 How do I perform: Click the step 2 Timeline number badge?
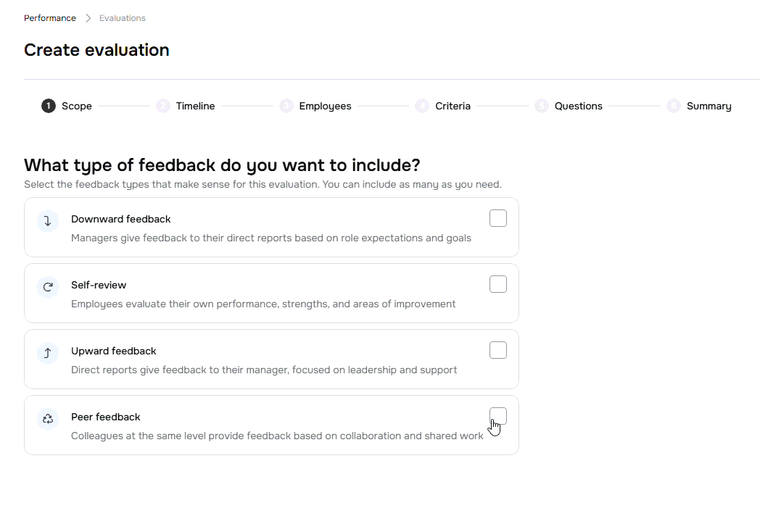(x=163, y=106)
